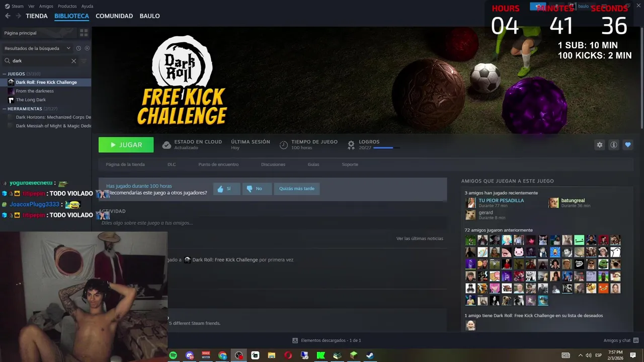Image resolution: width=644 pixels, height=362 pixels.
Task: Open friend batungreal
Action: click(573, 201)
